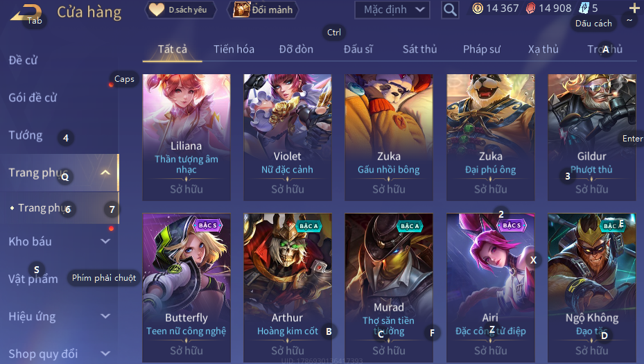The image size is (644, 364).
Task: Select Butterfly Teen nữ công nghệ skin
Action: 186,288
